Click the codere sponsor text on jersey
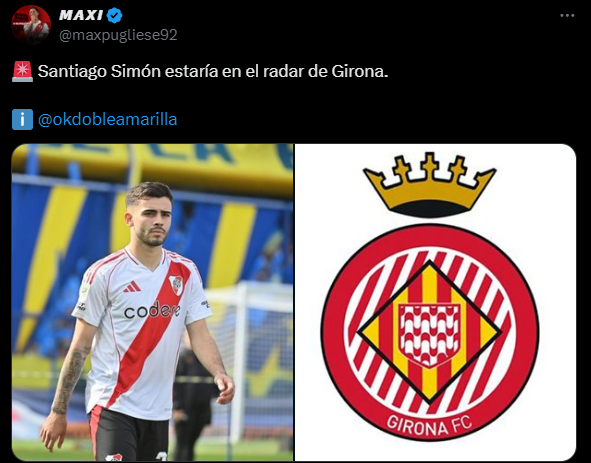 tap(152, 311)
